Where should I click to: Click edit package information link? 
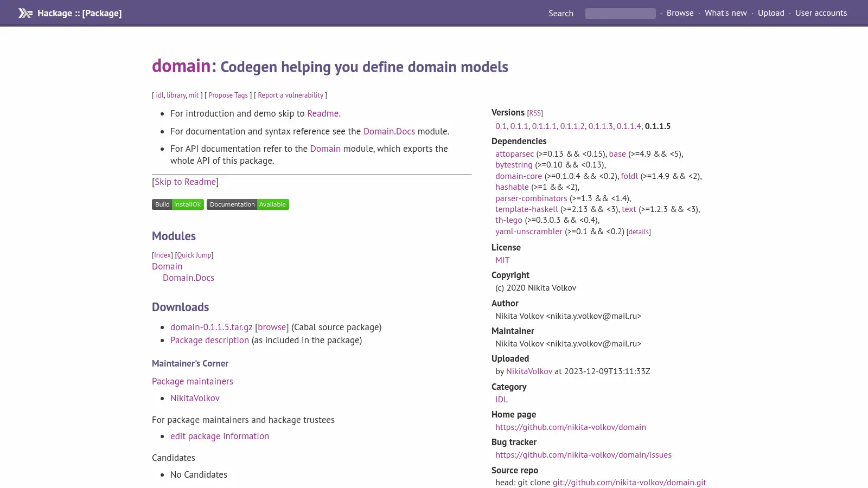click(x=220, y=436)
